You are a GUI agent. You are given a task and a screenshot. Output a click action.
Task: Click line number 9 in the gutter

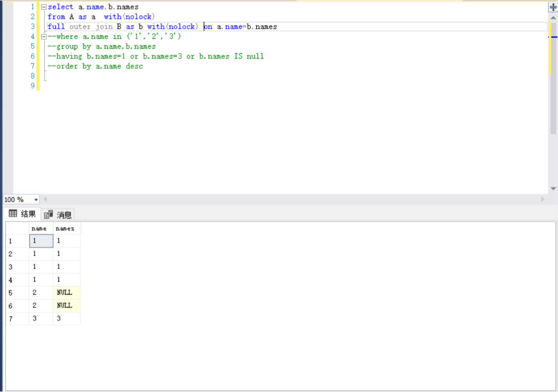tap(32, 86)
